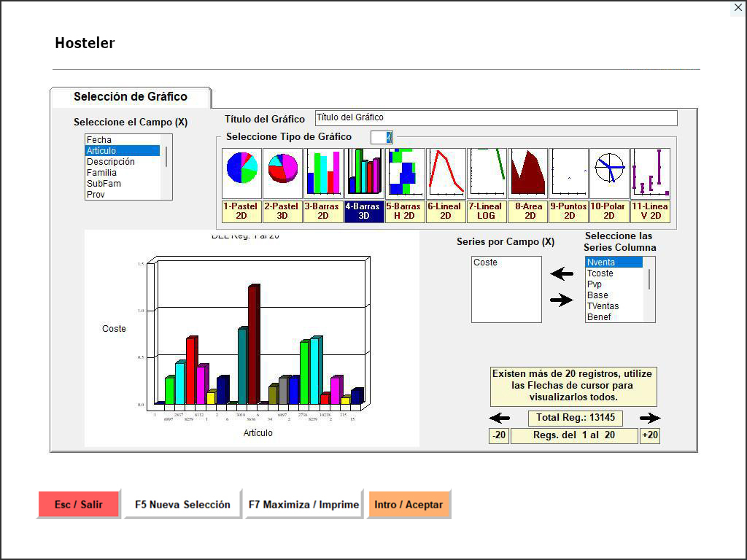Select Familia in the Campo (X) list
747x560 pixels.
101,173
